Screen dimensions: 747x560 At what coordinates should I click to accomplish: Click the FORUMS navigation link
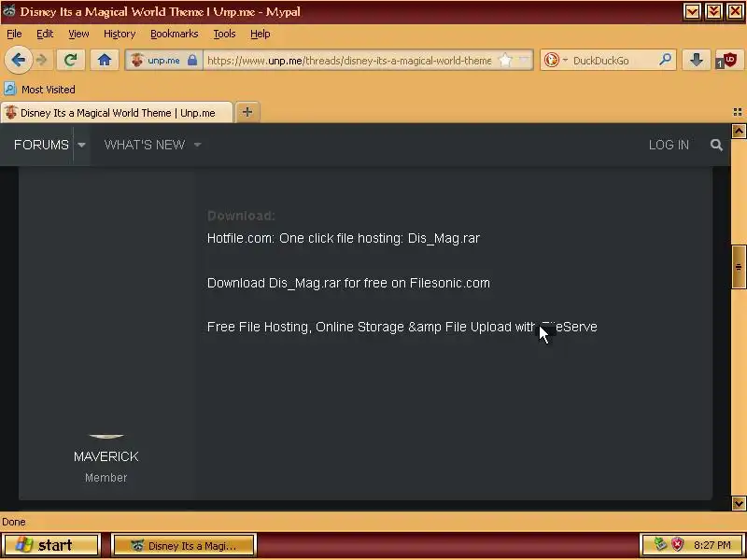point(41,145)
